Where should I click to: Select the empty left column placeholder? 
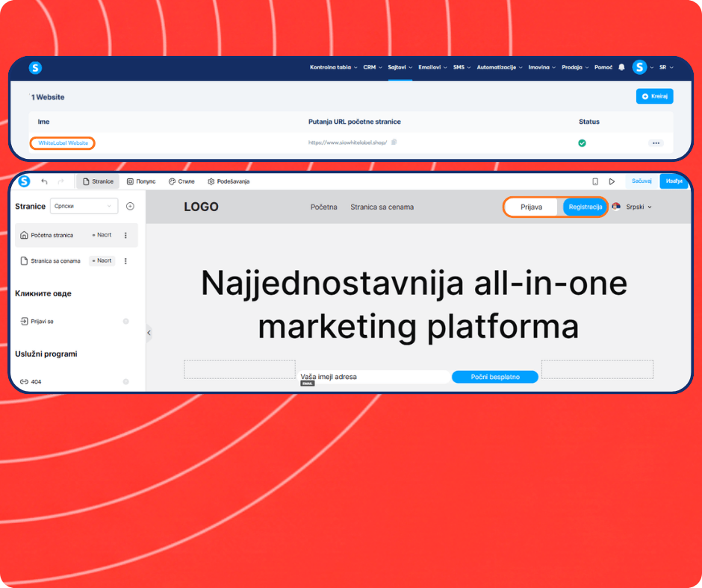coord(240,369)
